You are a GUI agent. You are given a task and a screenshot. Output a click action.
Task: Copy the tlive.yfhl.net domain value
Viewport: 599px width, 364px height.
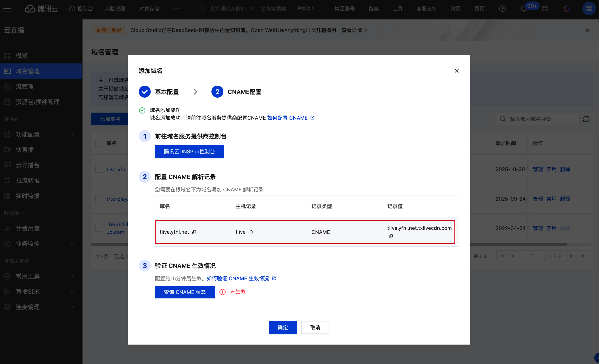pos(194,232)
